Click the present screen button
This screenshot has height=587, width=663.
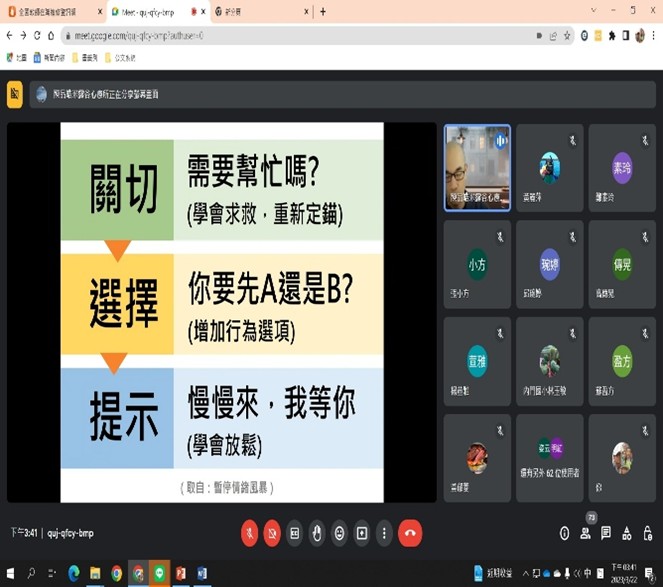362,533
